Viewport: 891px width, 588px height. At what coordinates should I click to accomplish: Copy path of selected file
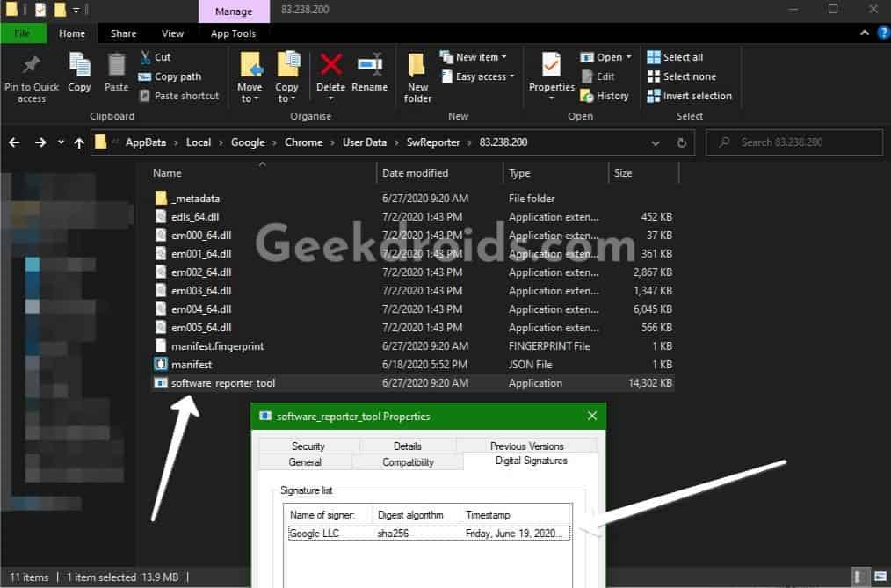170,76
